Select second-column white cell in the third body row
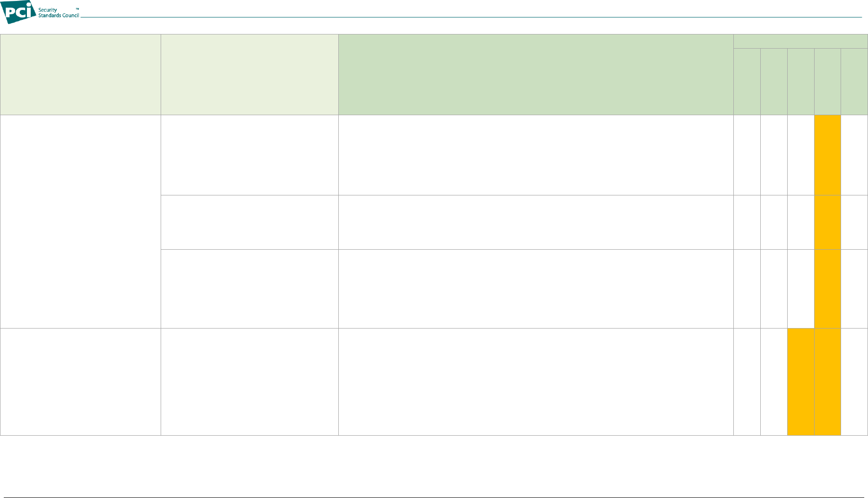The width and height of the screenshot is (868, 498). [x=249, y=289]
